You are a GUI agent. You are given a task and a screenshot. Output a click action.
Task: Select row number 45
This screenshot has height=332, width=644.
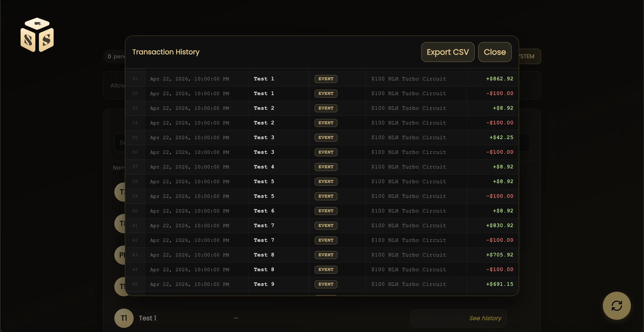pyautogui.click(x=135, y=284)
